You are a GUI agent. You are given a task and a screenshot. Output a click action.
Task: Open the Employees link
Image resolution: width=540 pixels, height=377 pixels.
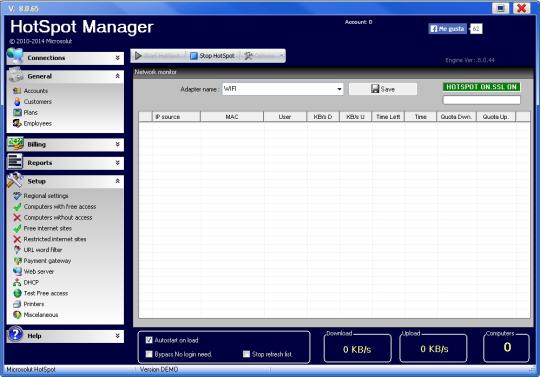(38, 123)
